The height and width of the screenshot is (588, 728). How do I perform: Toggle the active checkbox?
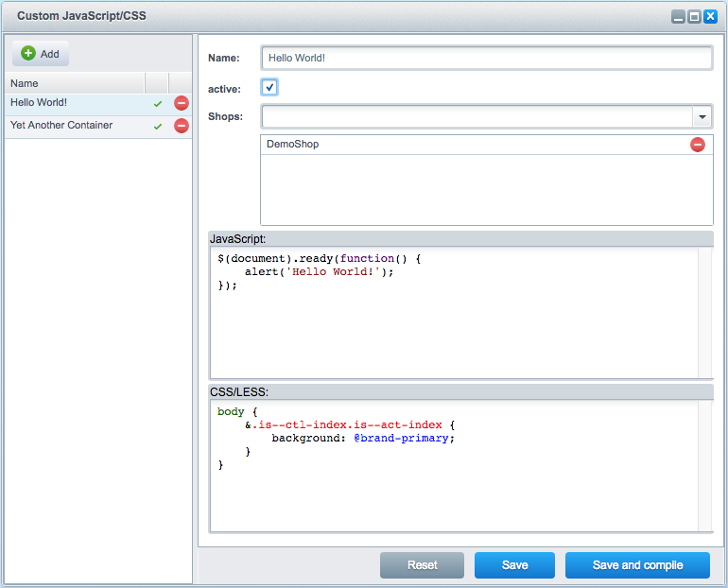[269, 87]
